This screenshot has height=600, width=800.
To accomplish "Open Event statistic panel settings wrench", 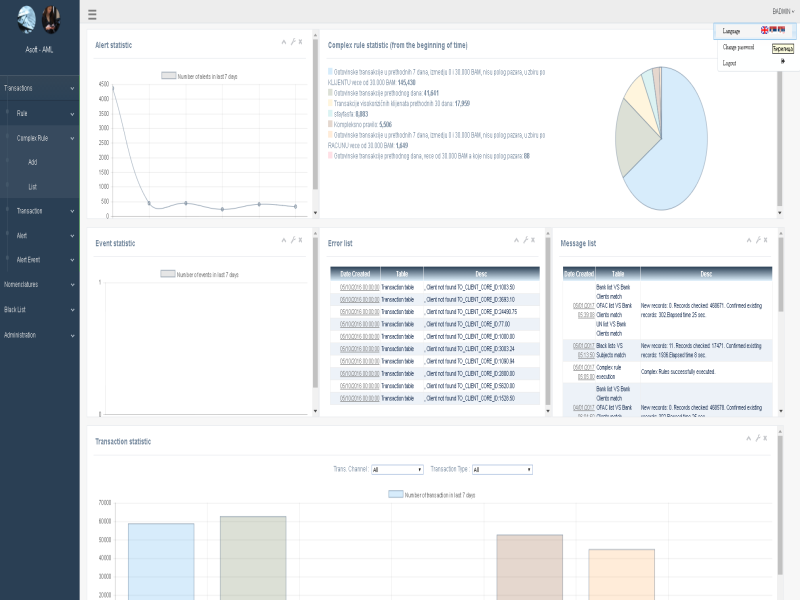I will [x=293, y=240].
